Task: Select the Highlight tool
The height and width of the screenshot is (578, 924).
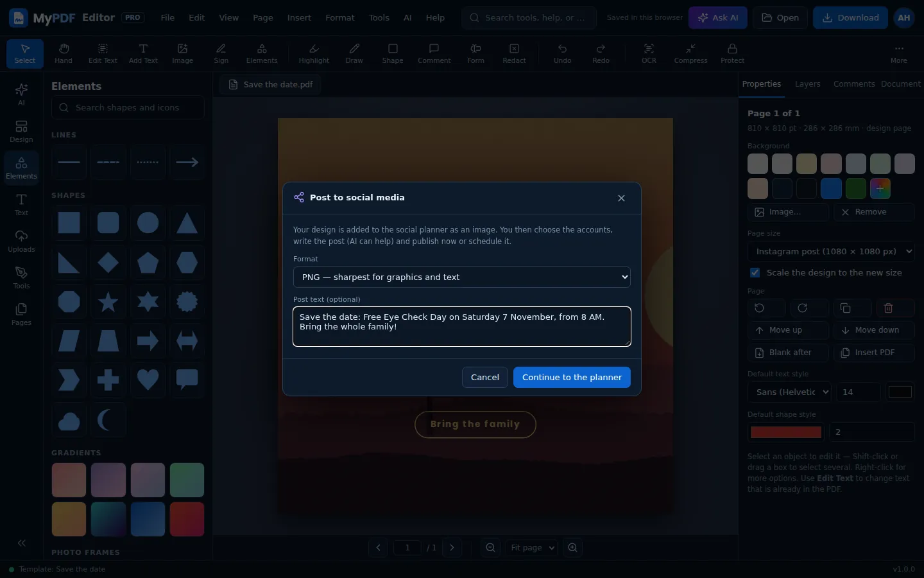Action: point(314,53)
